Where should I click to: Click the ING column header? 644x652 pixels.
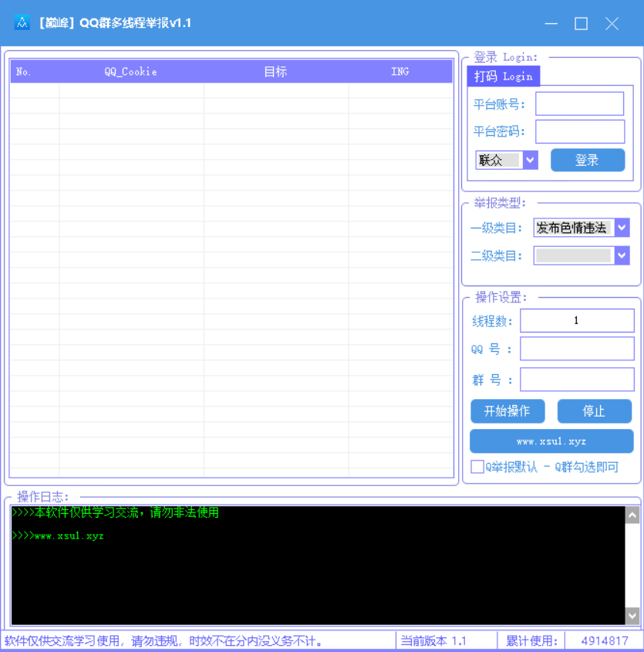pyautogui.click(x=400, y=71)
